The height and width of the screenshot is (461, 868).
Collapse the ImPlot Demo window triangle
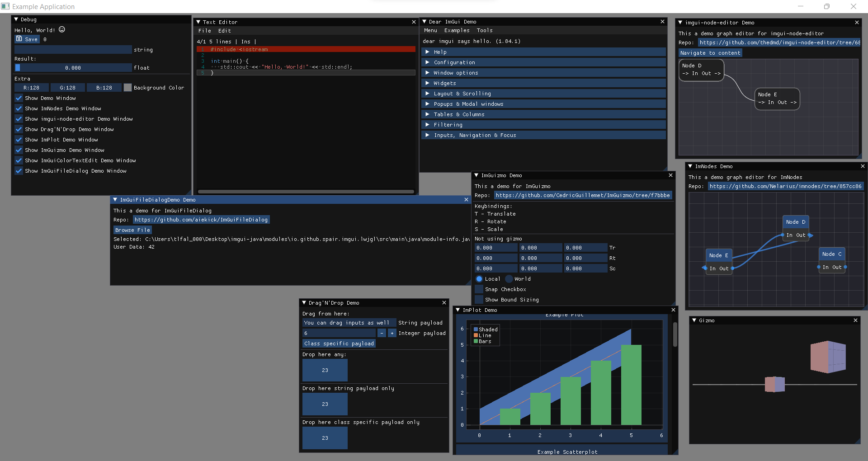pos(458,310)
